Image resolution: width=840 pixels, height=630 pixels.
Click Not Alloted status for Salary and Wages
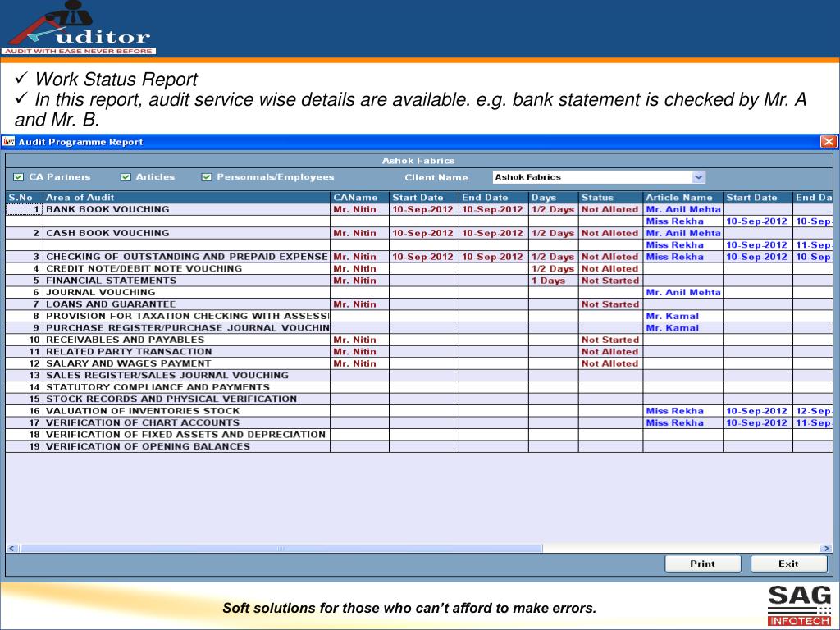pos(610,363)
